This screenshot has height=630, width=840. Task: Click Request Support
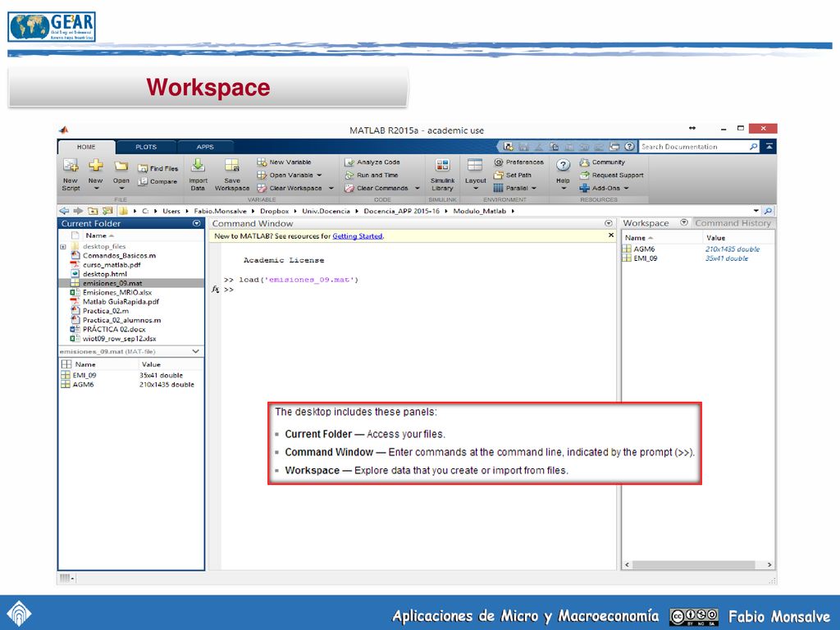click(x=611, y=176)
